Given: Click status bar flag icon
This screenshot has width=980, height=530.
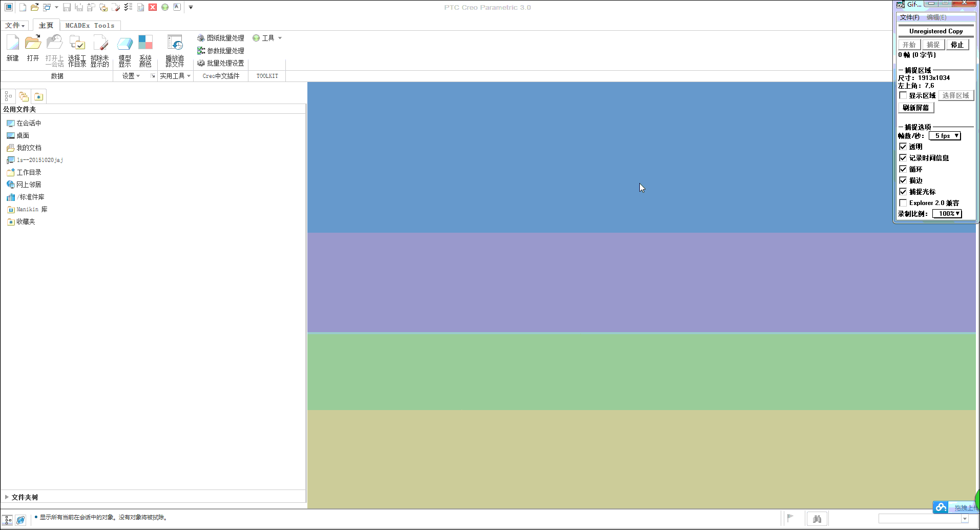Looking at the screenshot, I should coord(790,518).
